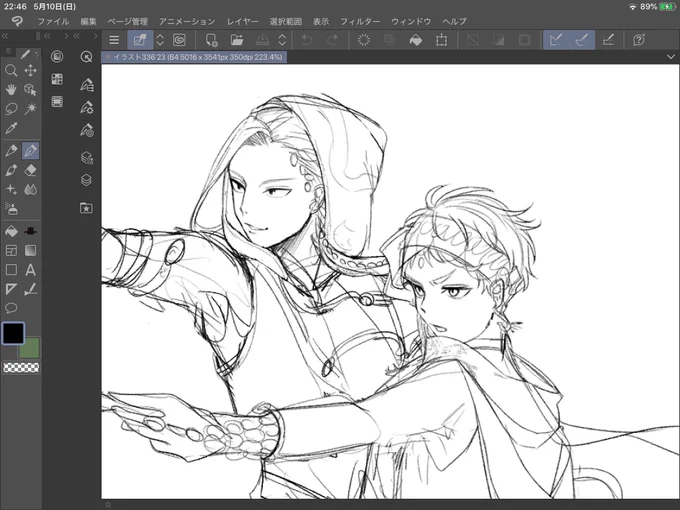
Task: Select the Lasso selection tool
Action: [x=11, y=108]
